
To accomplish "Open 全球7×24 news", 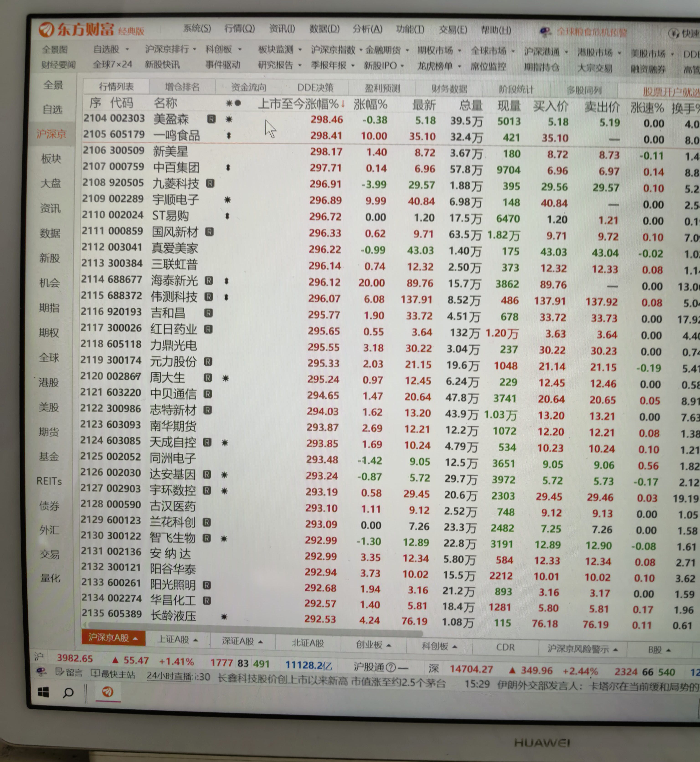I will pos(113,65).
